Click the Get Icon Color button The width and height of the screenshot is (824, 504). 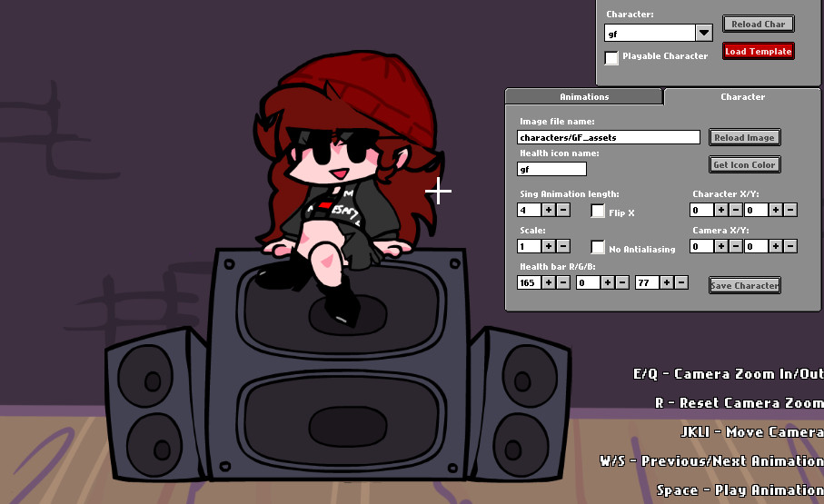[x=744, y=164]
